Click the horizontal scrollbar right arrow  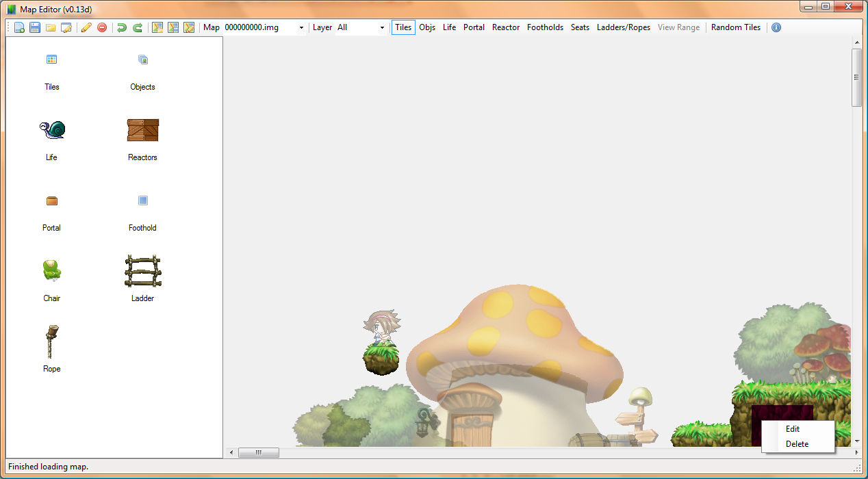[856, 452]
